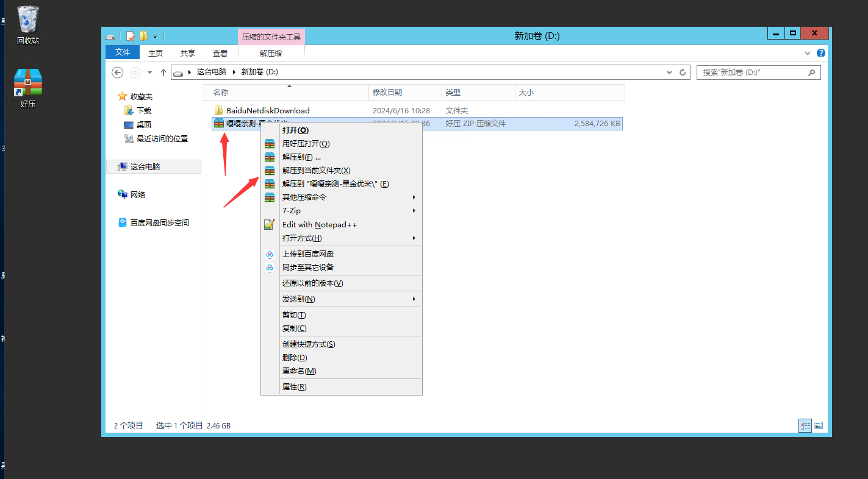Click the drive icon in the title bar
This screenshot has width=868, height=479.
(110, 37)
